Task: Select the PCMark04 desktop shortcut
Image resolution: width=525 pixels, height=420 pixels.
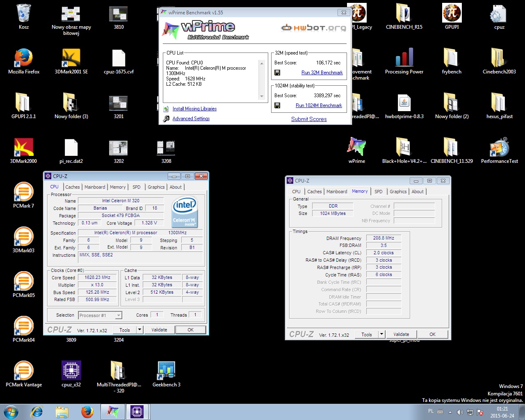Action: pos(24,330)
